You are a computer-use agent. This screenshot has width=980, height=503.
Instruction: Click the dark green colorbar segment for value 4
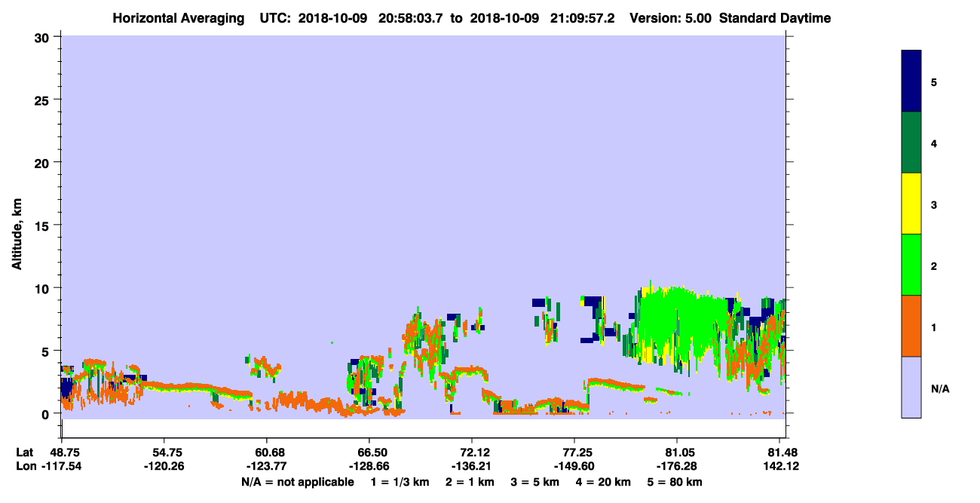pyautogui.click(x=911, y=143)
